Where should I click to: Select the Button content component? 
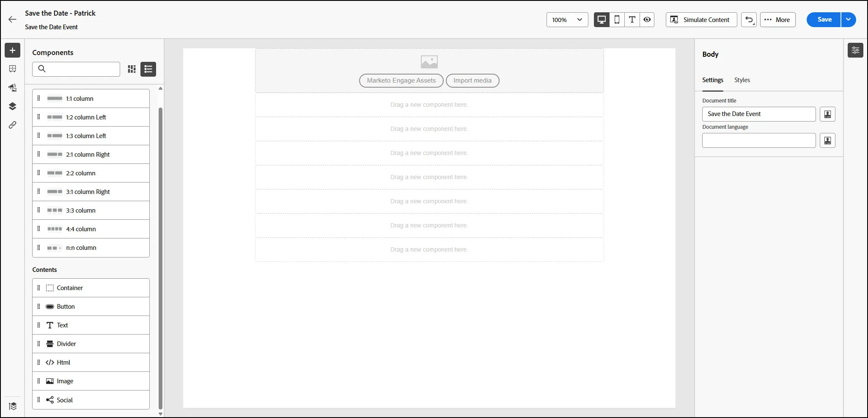[91, 307]
